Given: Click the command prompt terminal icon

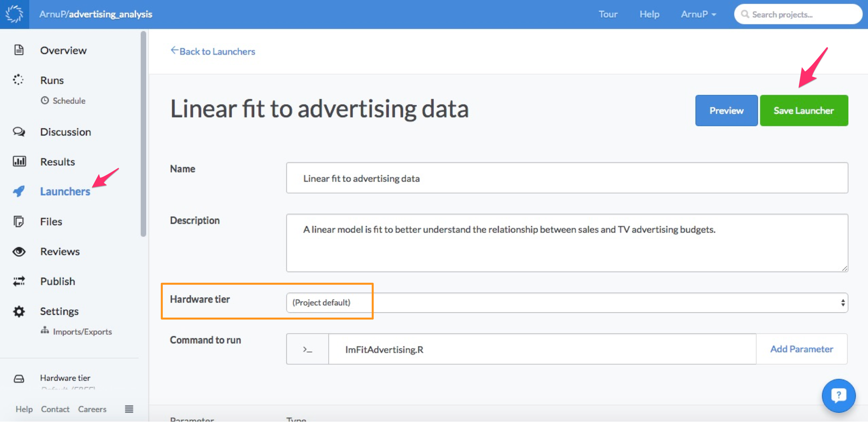Looking at the screenshot, I should click(307, 349).
